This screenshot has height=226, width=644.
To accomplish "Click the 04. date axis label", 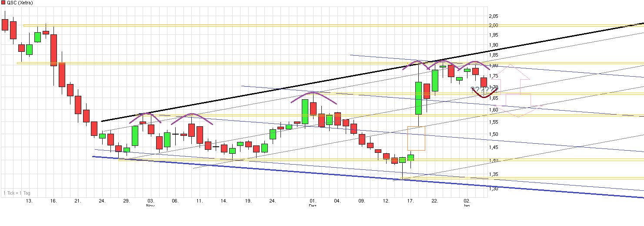I will point(337,201).
